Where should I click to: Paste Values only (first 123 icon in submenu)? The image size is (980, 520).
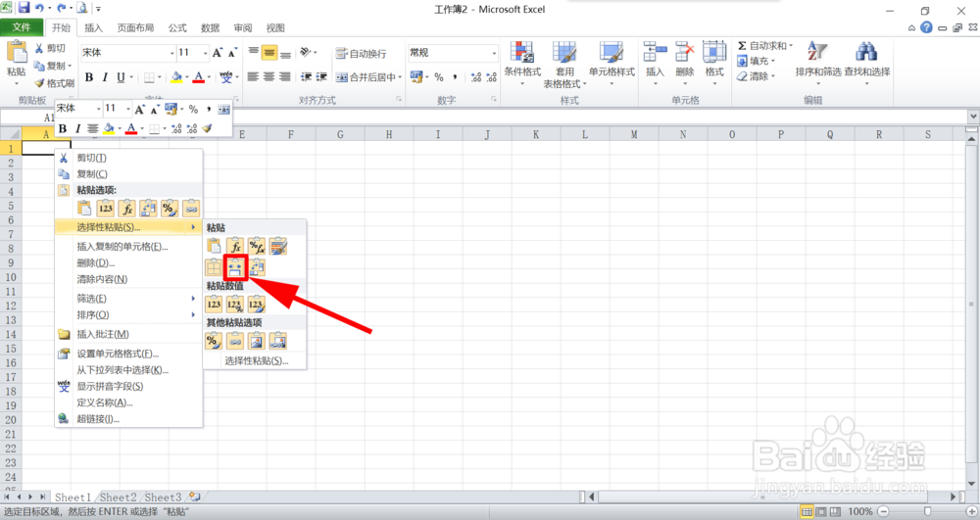(214, 304)
